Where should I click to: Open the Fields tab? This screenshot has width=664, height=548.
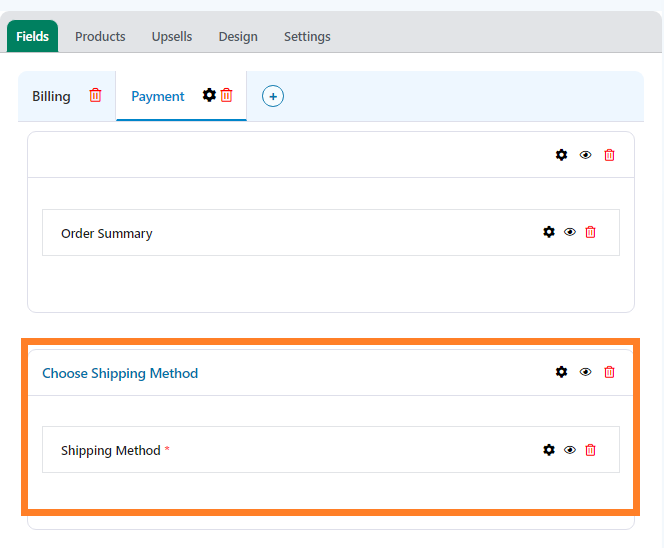pyautogui.click(x=33, y=36)
